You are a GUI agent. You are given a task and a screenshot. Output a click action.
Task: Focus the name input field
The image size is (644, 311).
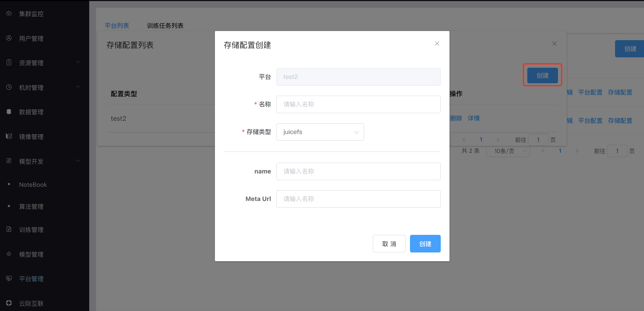click(x=358, y=171)
